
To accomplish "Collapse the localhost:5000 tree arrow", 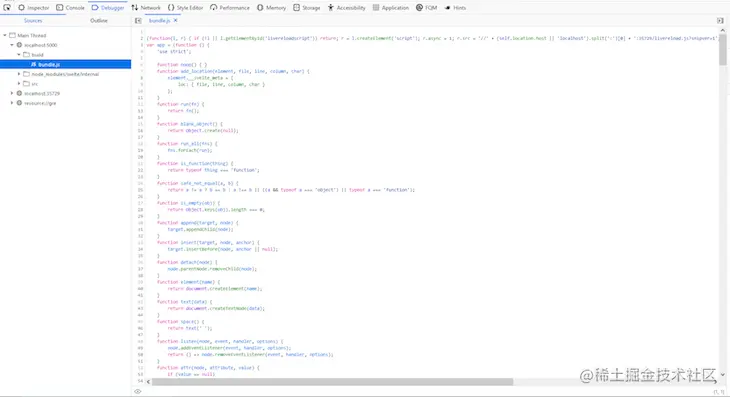I will pos(12,45).
